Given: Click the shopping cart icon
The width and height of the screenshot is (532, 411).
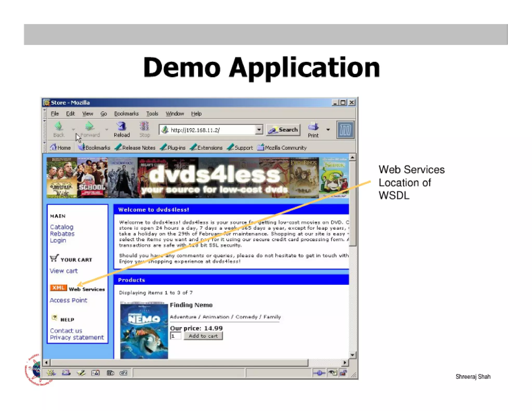Looking at the screenshot, I should click(x=54, y=258).
